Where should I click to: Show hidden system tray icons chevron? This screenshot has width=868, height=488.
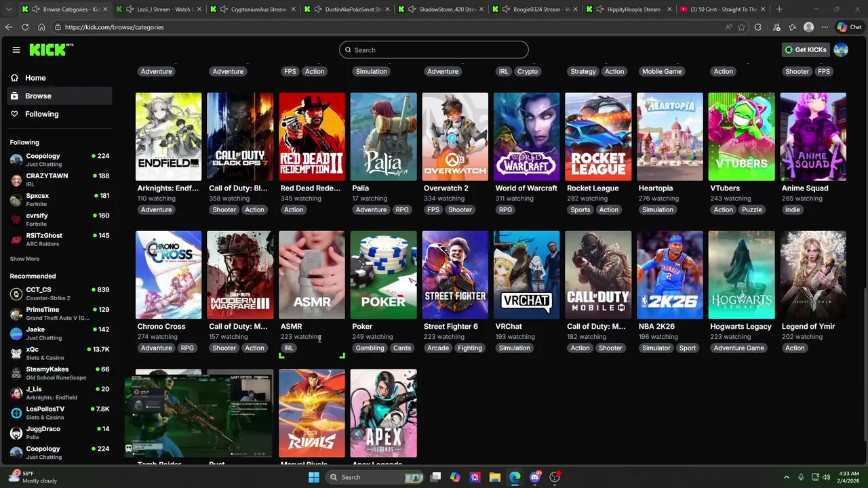(x=787, y=477)
